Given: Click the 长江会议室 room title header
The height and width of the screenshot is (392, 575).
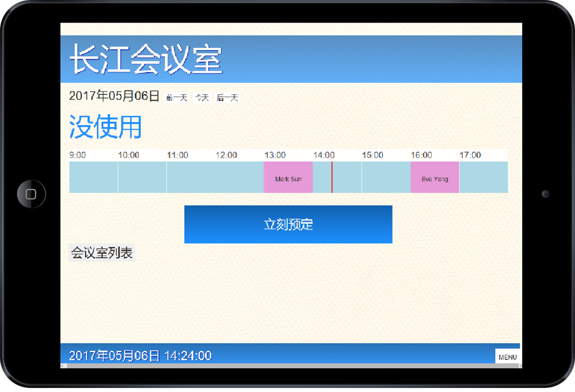Looking at the screenshot, I should coord(145,60).
